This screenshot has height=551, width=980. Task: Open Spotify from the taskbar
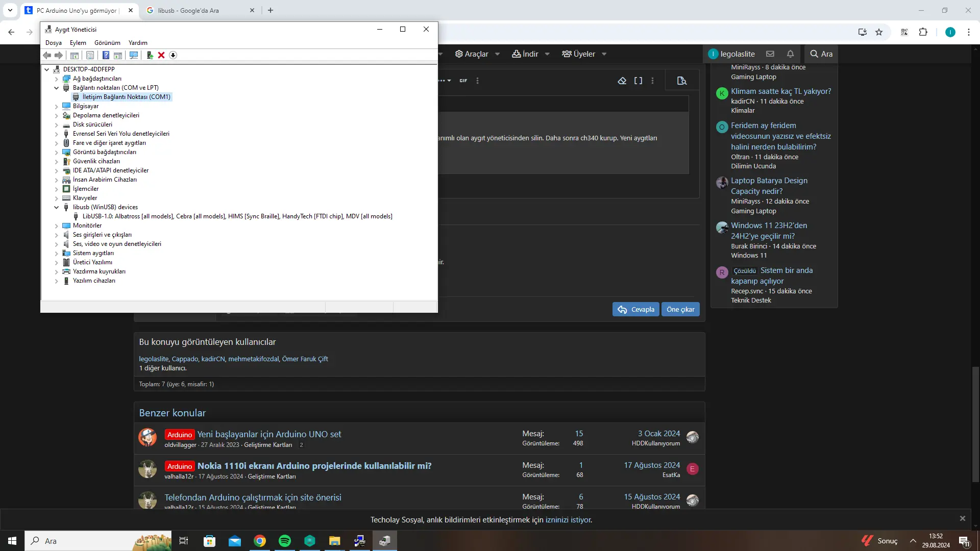[x=285, y=541]
